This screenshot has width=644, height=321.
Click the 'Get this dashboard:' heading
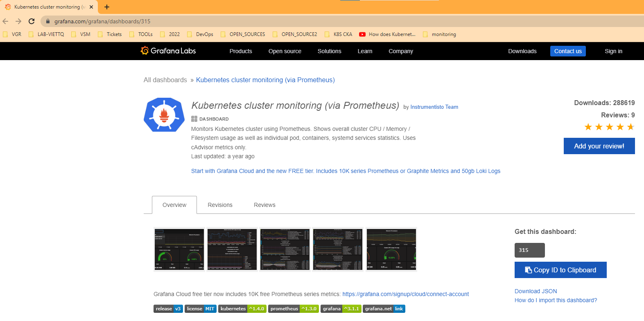pos(545,231)
